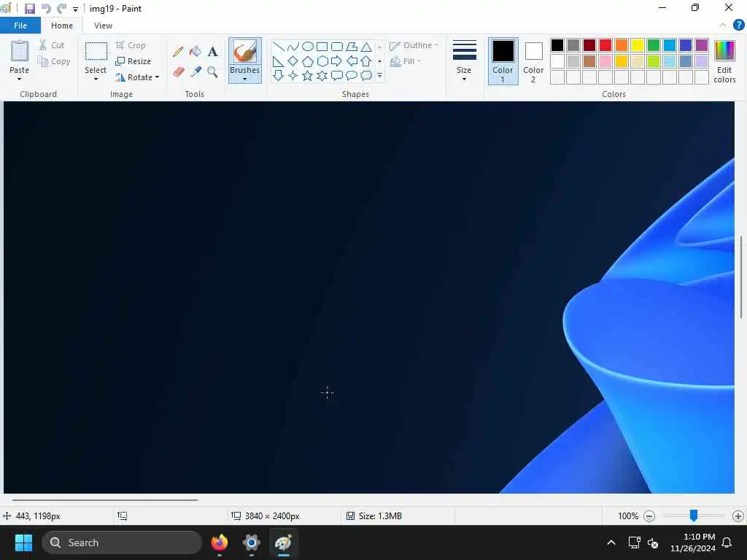The height and width of the screenshot is (560, 747).
Task: Switch to the Home tab
Action: click(x=62, y=26)
